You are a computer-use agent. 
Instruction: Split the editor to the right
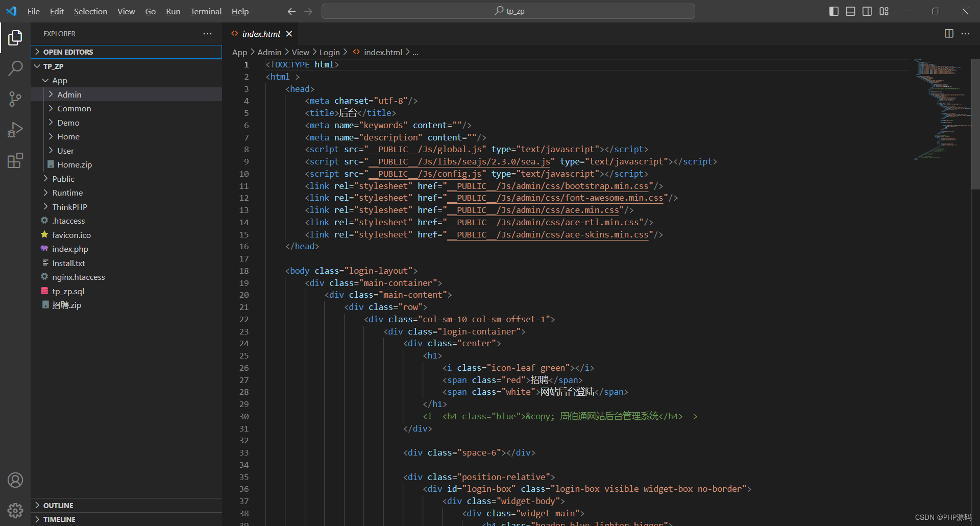point(949,34)
